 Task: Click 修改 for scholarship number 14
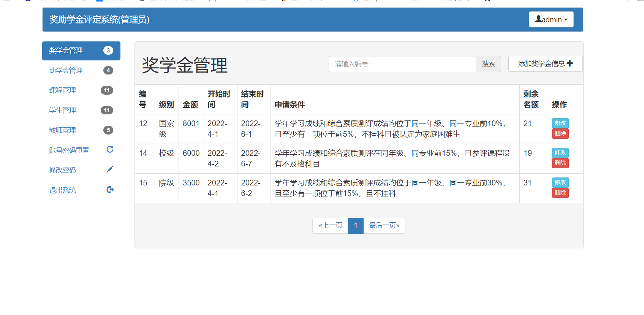[560, 153]
